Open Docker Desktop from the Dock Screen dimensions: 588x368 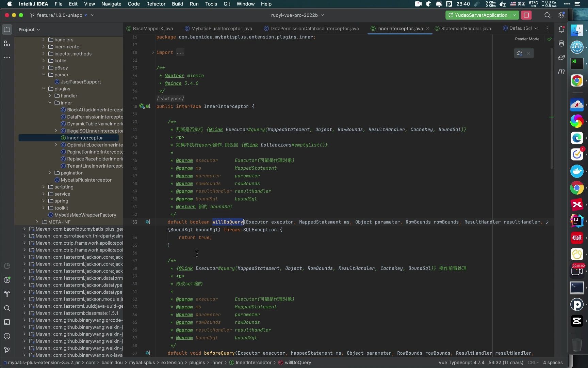(577, 171)
